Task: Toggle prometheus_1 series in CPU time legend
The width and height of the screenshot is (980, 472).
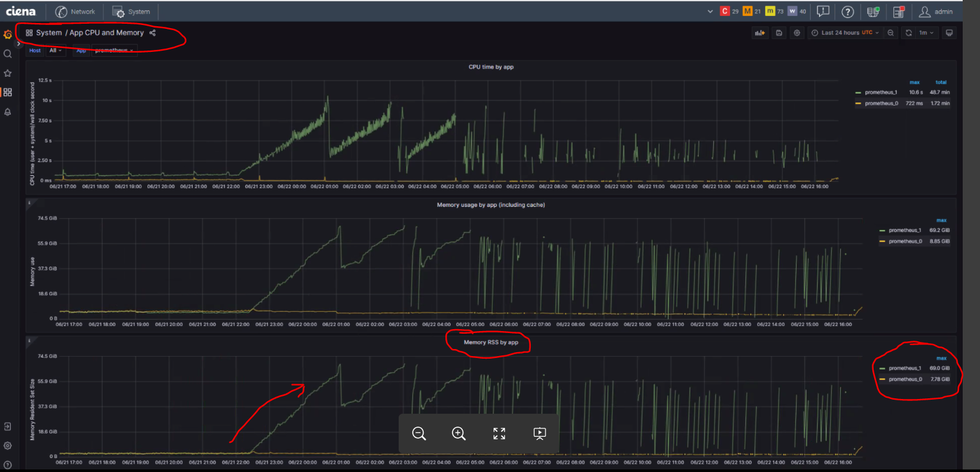Action: [881, 93]
